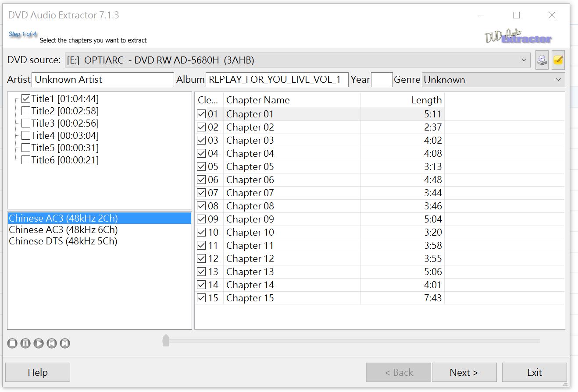Click the DVD Audio Extractor logo

click(x=518, y=37)
